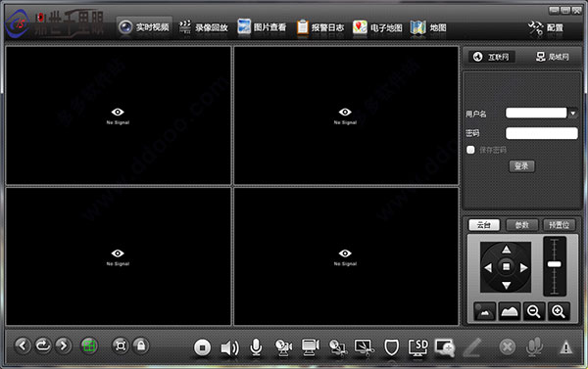The width and height of the screenshot is (588, 369).
Task: Switch to the 局域网 LAN tab
Action: [552, 57]
